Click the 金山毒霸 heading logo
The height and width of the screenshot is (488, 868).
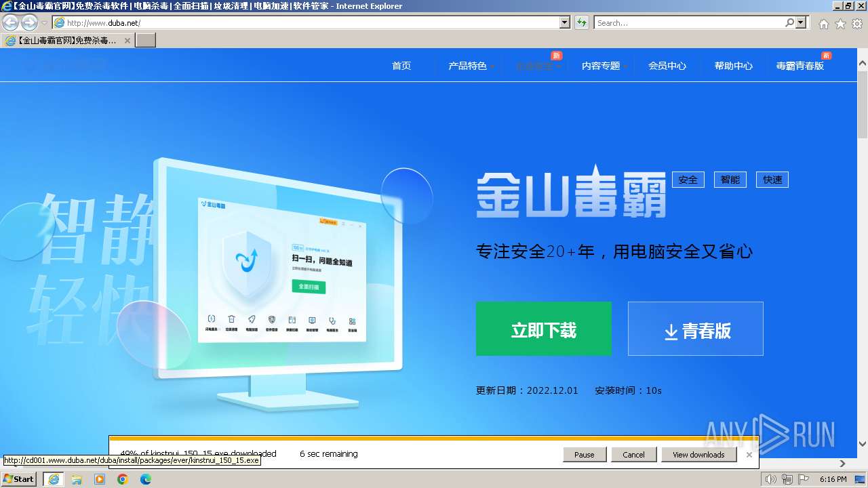[x=571, y=192]
